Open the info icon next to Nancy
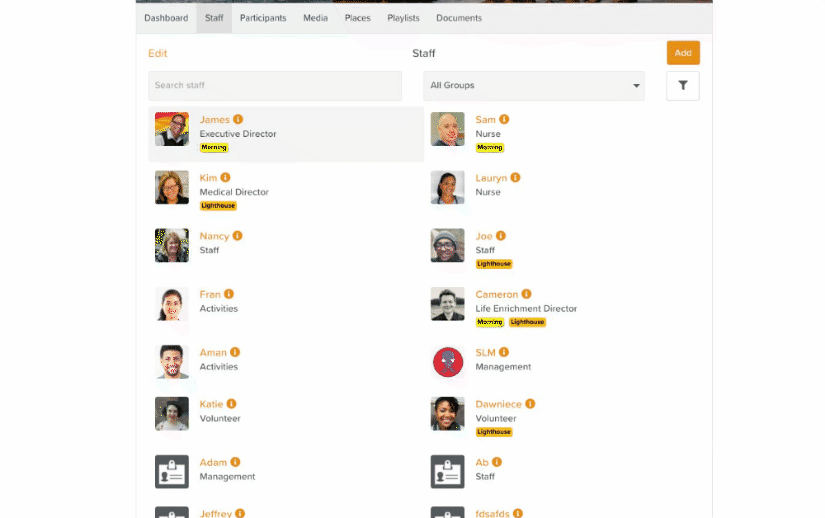Viewport: 825px width, 518px height. [x=237, y=236]
